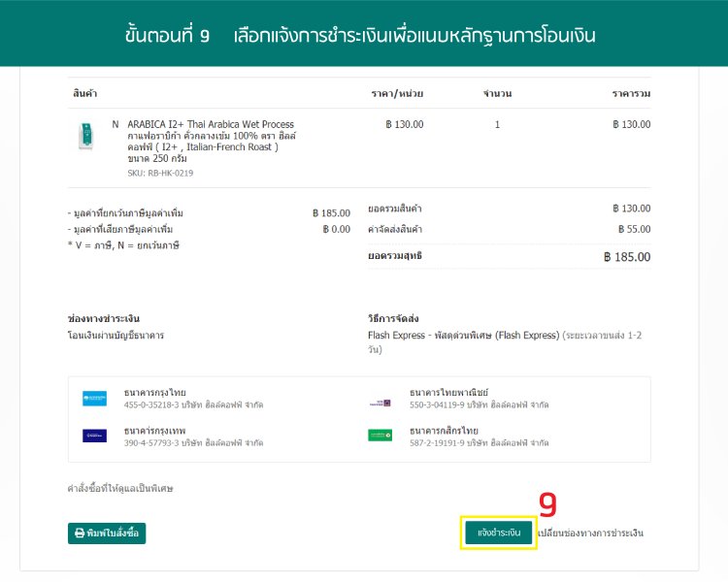The image size is (728, 582).
Task: Click the Bangkok Bank logo icon
Action: 94,436
